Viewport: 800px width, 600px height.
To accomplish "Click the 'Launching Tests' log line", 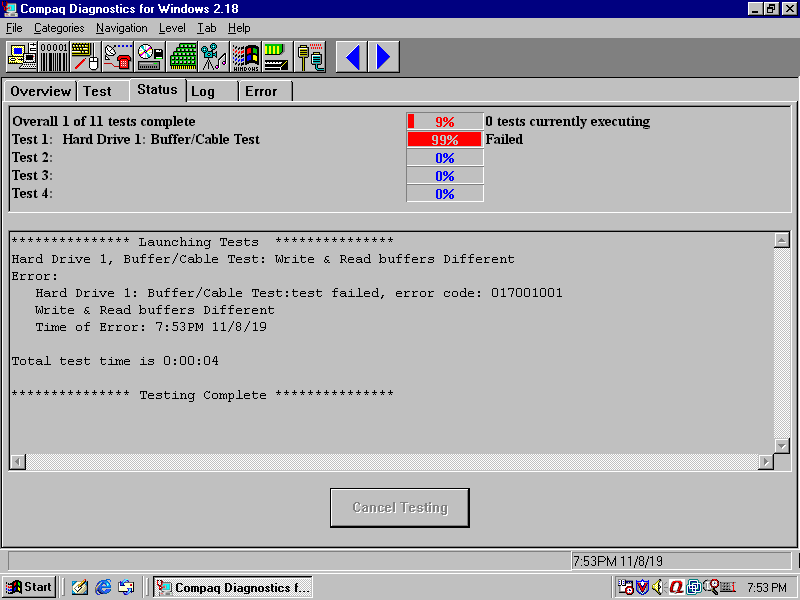I will [203, 241].
